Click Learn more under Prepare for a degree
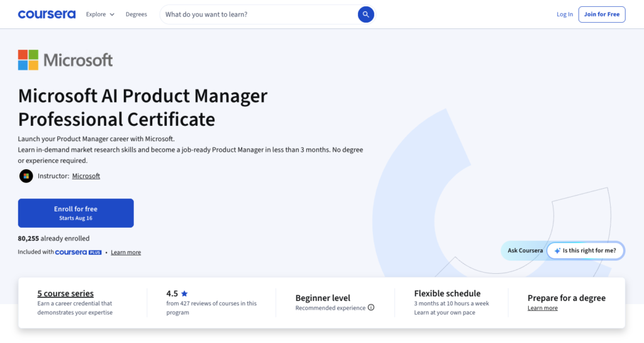The width and height of the screenshot is (644, 343). tap(543, 308)
